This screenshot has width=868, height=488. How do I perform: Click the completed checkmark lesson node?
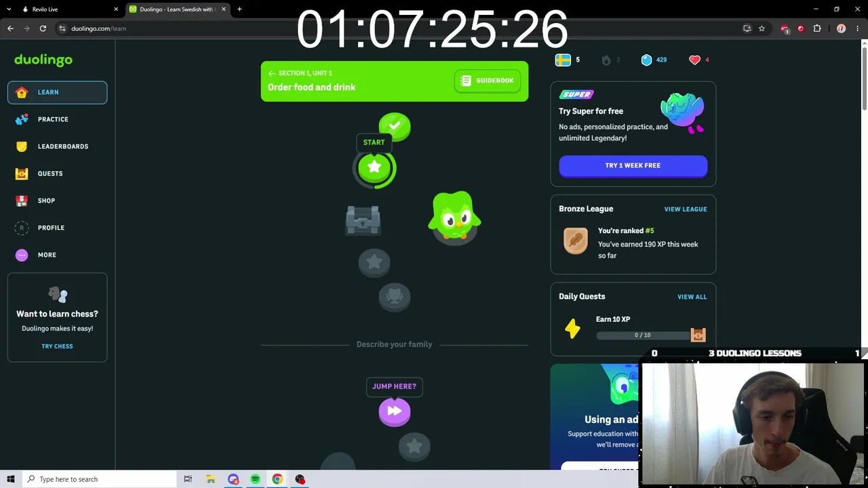[395, 127]
